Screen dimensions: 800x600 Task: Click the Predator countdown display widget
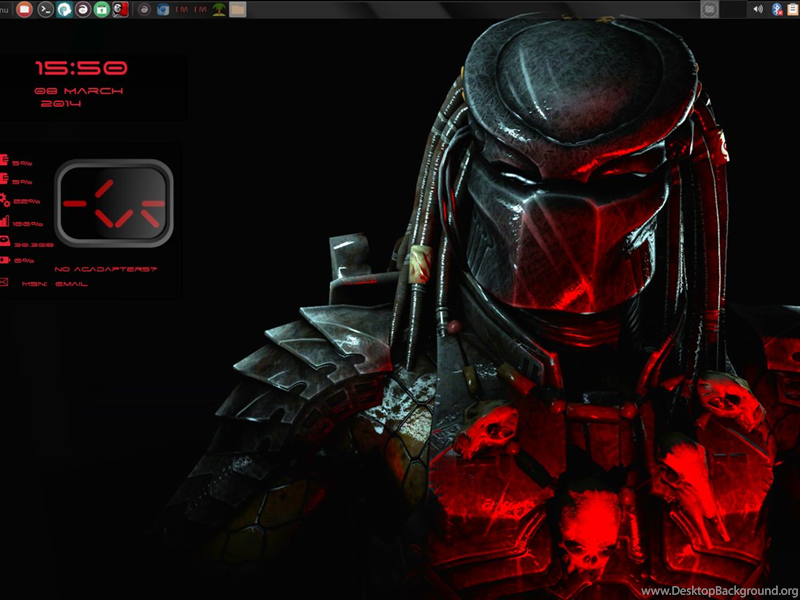point(114,203)
